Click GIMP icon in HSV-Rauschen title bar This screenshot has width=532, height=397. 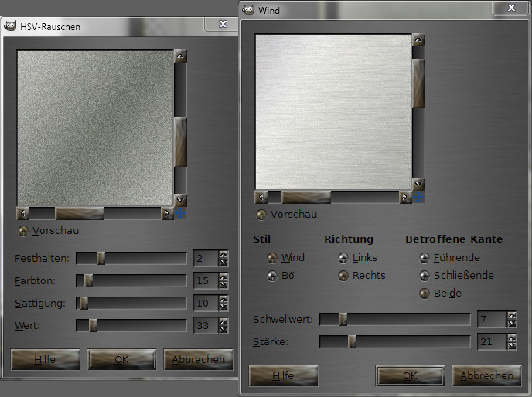pyautogui.click(x=10, y=25)
